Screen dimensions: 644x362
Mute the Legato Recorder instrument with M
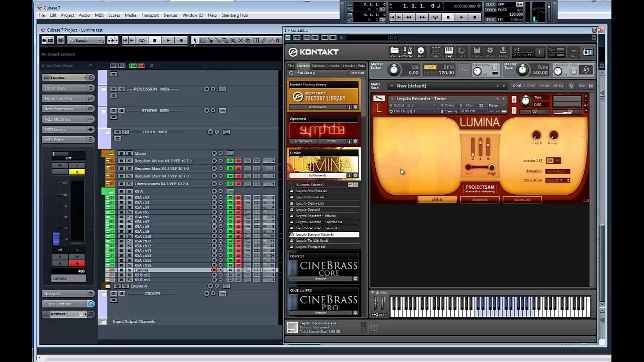point(514,110)
